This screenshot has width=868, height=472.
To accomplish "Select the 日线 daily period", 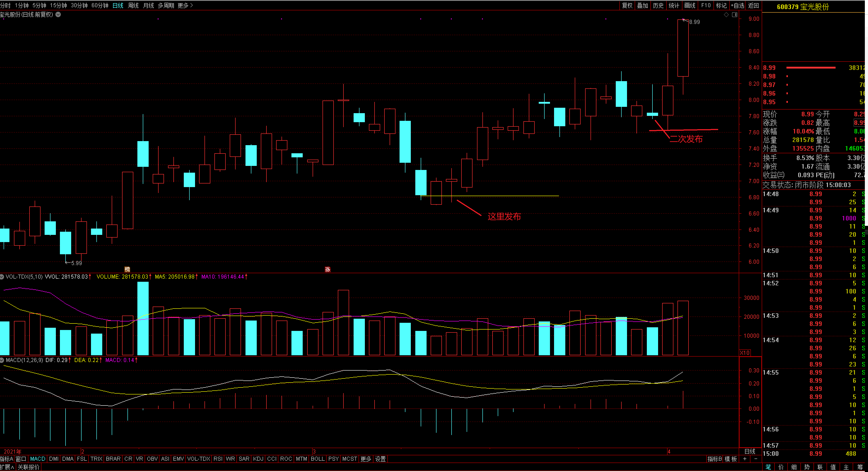I will 118,5.
